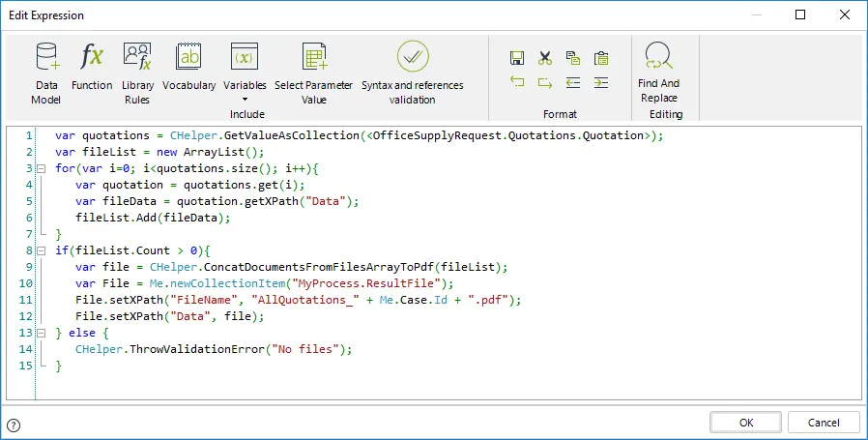Click the "Format" group label
This screenshot has width=868, height=440.
(560, 114)
